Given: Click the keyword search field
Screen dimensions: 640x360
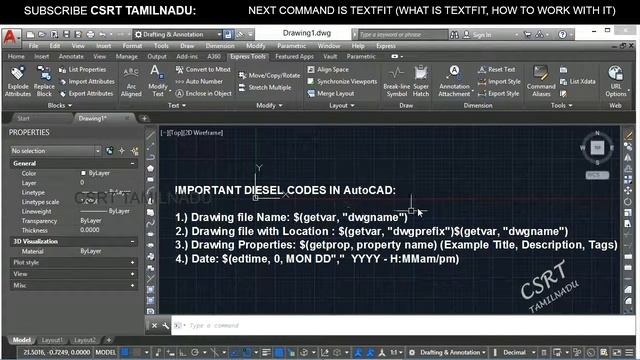Looking at the screenshot, I should (x=403, y=35).
